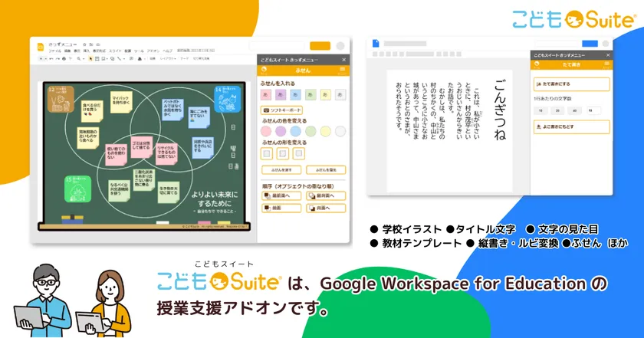Click the insert image icon
The image size is (644, 338).
pyautogui.click(x=103, y=59)
